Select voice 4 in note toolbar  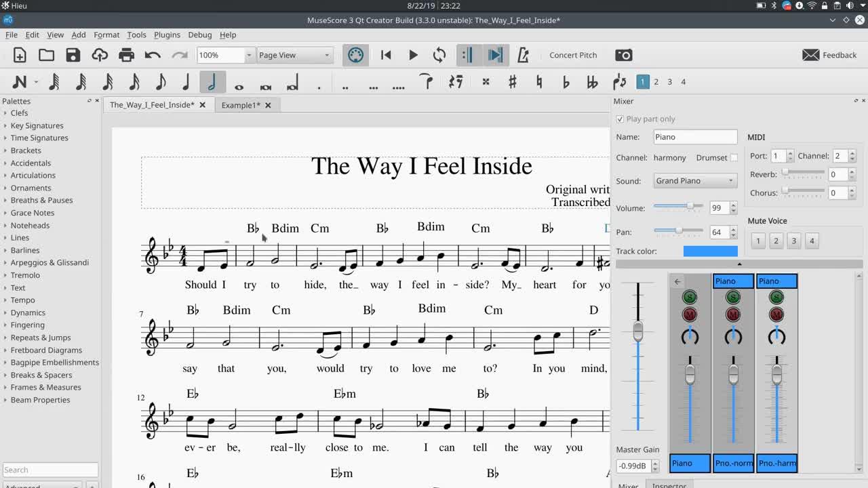(x=683, y=82)
